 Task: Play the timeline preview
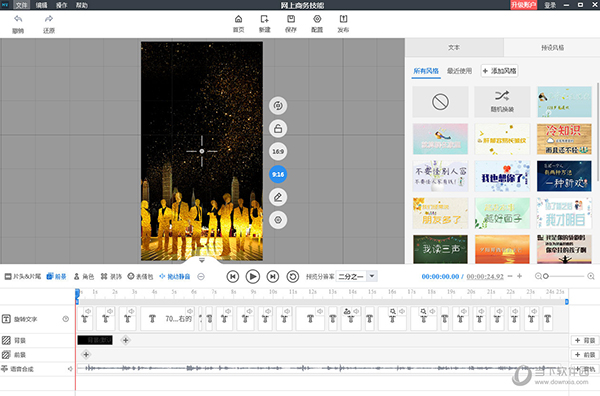pyautogui.click(x=253, y=276)
